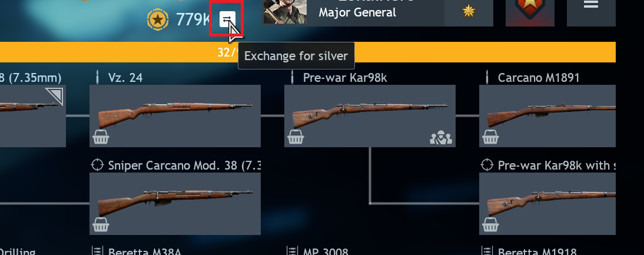Click the Sniper Carcano Mod. 38 basket icon
Screen dimensions: 644x255
point(101,224)
